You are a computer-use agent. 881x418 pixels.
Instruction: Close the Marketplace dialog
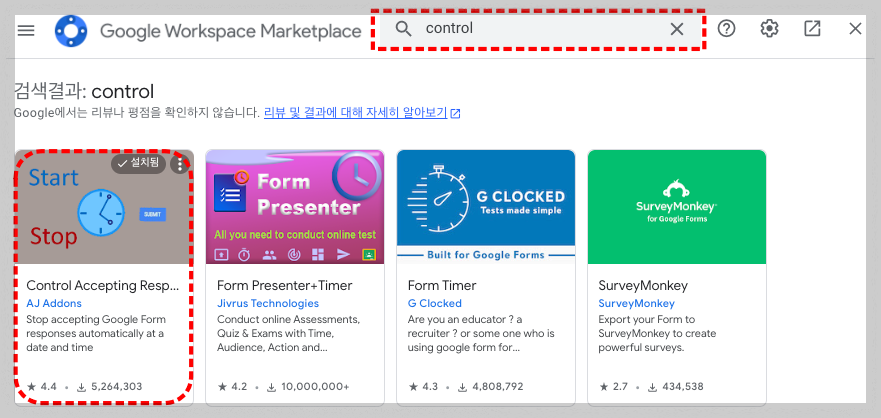pyautogui.click(x=855, y=28)
